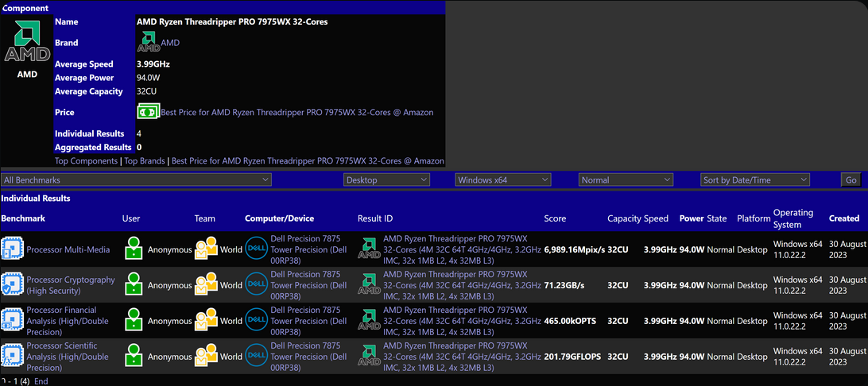Click the small AMD brand logo icon
The width and height of the screenshot is (868, 386).
pos(149,42)
